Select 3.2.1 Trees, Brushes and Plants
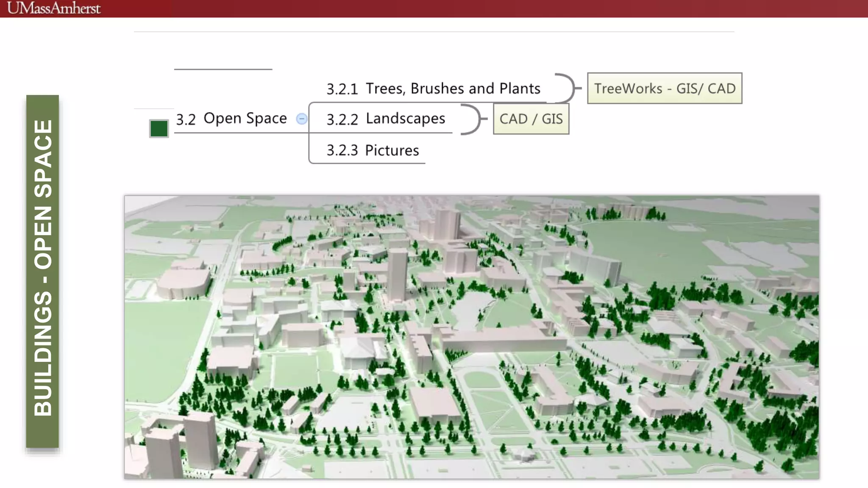The width and height of the screenshot is (868, 488). 433,89
